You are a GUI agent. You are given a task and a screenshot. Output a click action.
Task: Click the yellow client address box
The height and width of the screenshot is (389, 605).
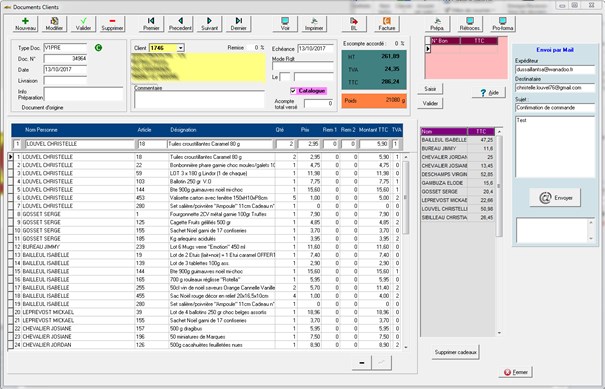coord(198,68)
